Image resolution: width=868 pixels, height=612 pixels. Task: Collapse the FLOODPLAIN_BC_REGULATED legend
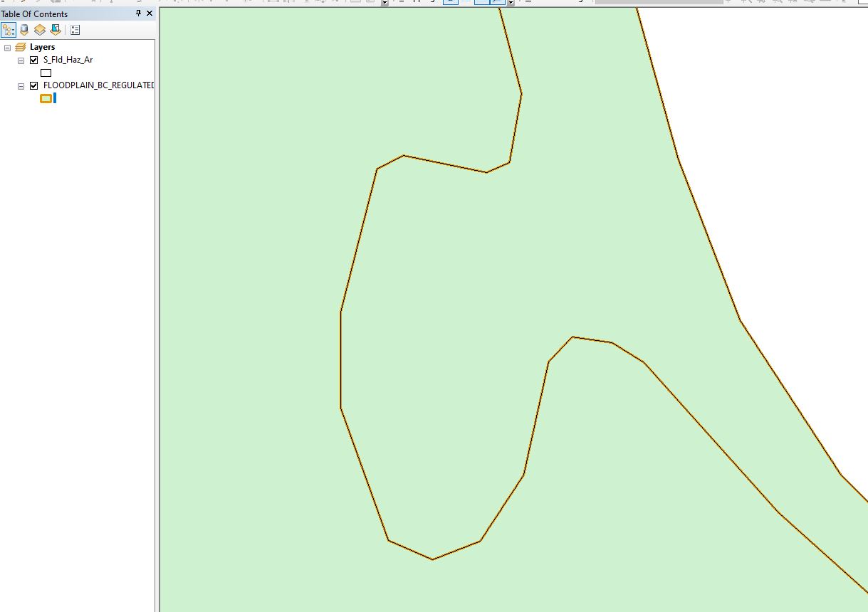click(x=20, y=85)
